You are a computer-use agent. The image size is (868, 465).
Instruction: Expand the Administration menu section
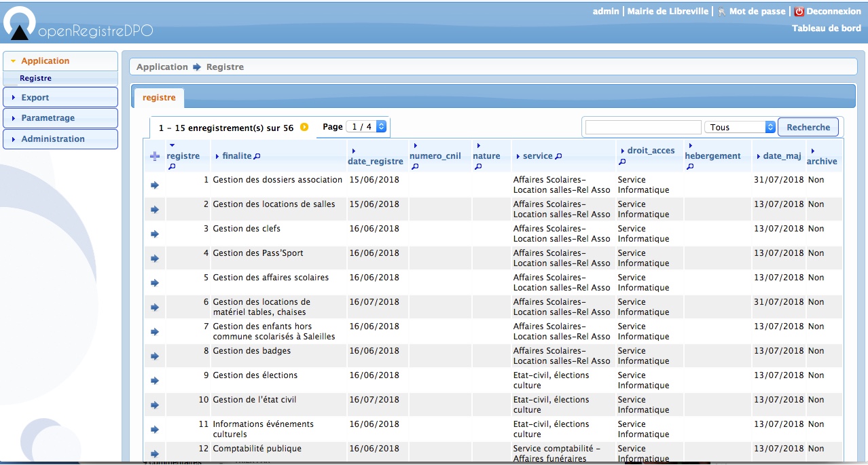pyautogui.click(x=60, y=138)
